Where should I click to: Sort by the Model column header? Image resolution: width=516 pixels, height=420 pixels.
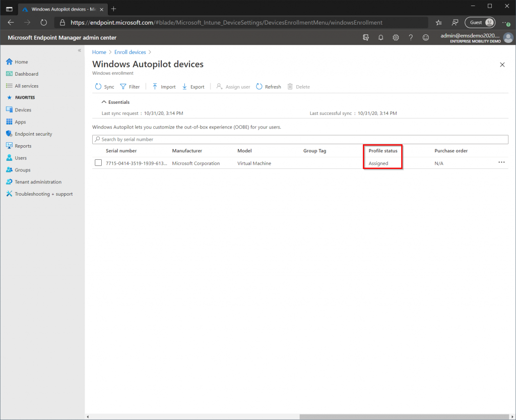(244, 151)
